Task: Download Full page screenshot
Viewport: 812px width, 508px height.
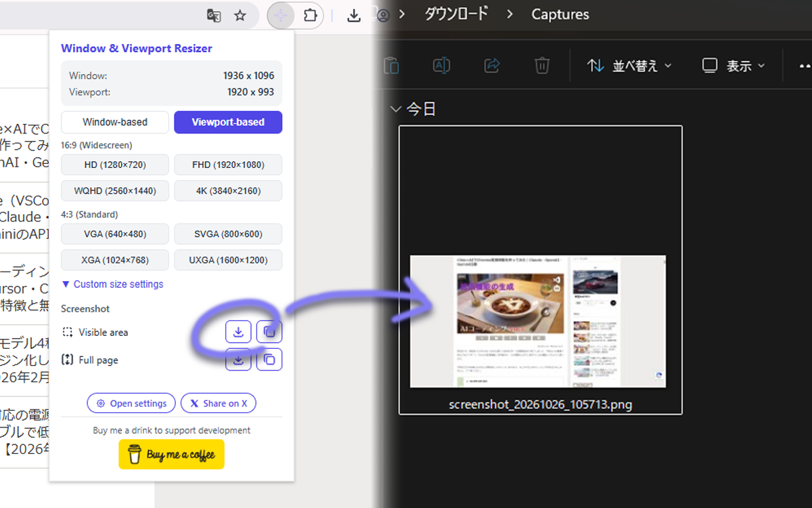Action: (238, 360)
